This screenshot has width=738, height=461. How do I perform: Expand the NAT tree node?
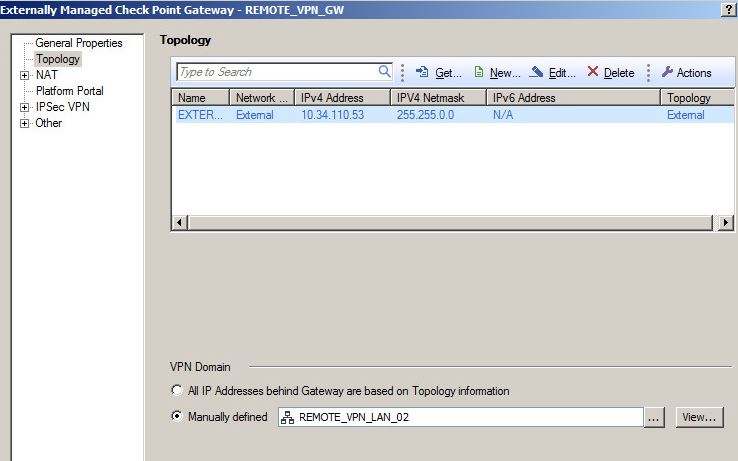point(24,75)
